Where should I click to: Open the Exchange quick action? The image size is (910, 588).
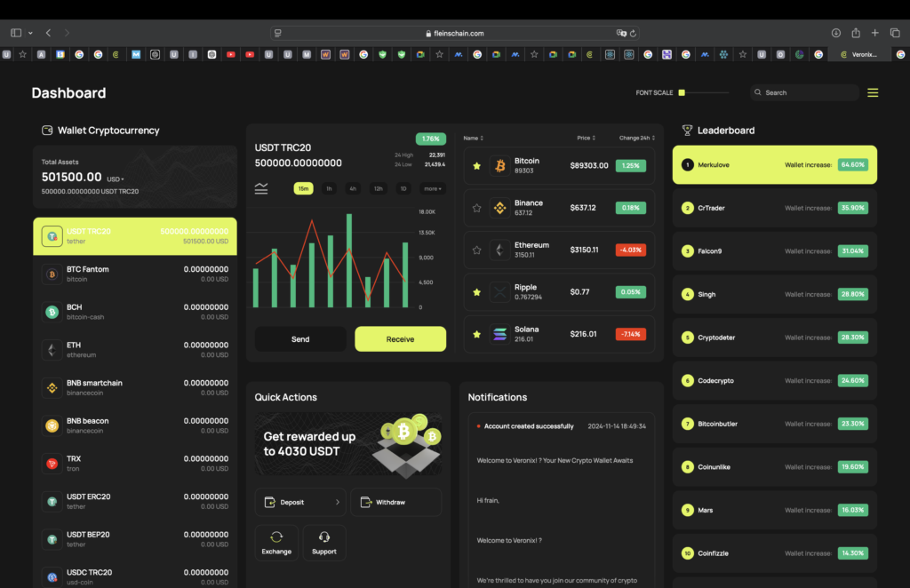(x=276, y=542)
